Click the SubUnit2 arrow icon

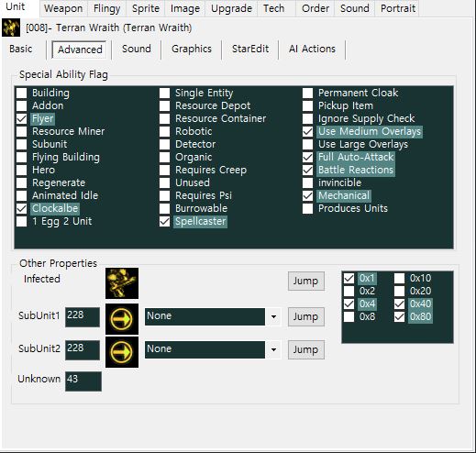tap(122, 352)
